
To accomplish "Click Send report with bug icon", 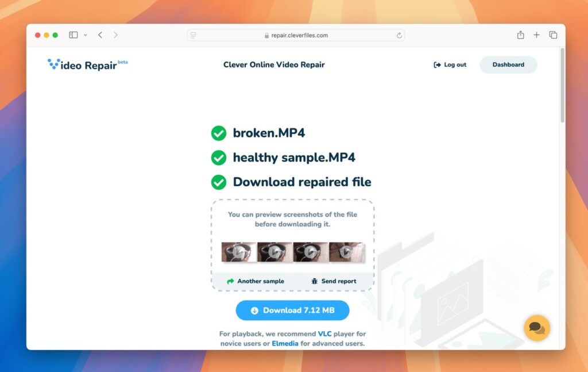I will click(x=333, y=281).
